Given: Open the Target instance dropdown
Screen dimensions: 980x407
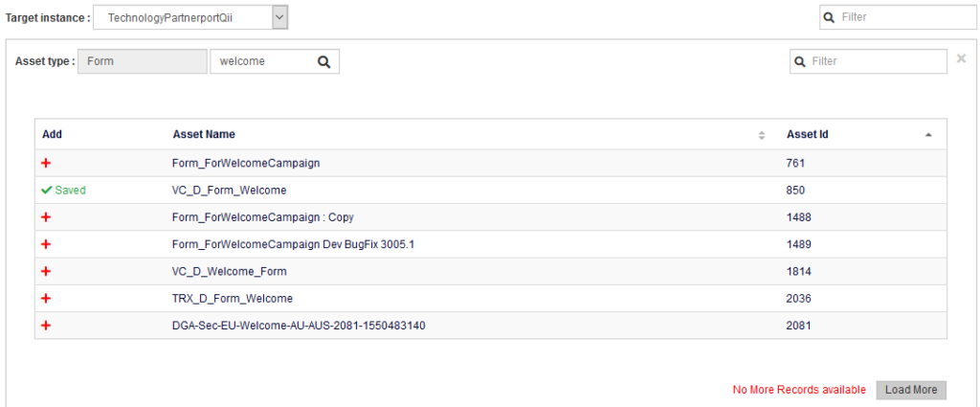Looking at the screenshot, I should click(x=278, y=17).
